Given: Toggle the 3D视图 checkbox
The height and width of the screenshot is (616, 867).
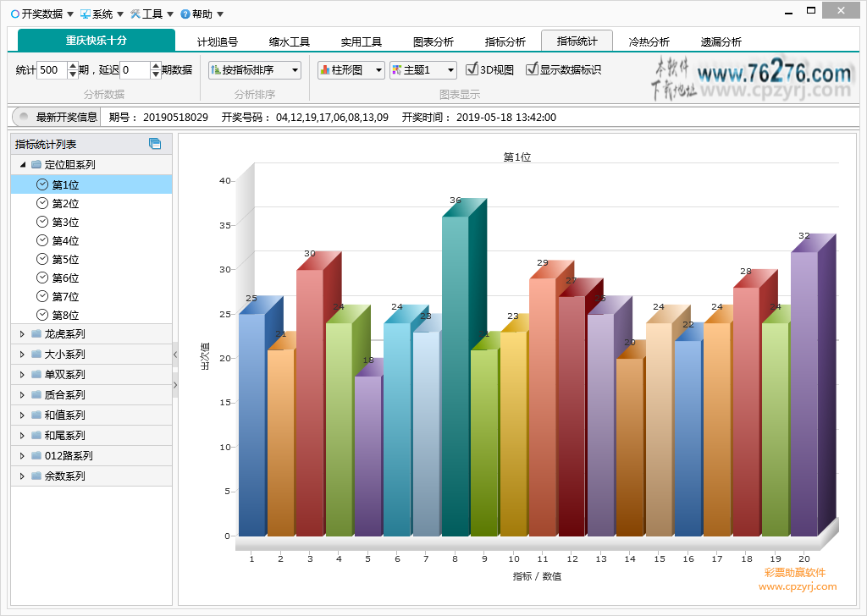Looking at the screenshot, I should 472,69.
